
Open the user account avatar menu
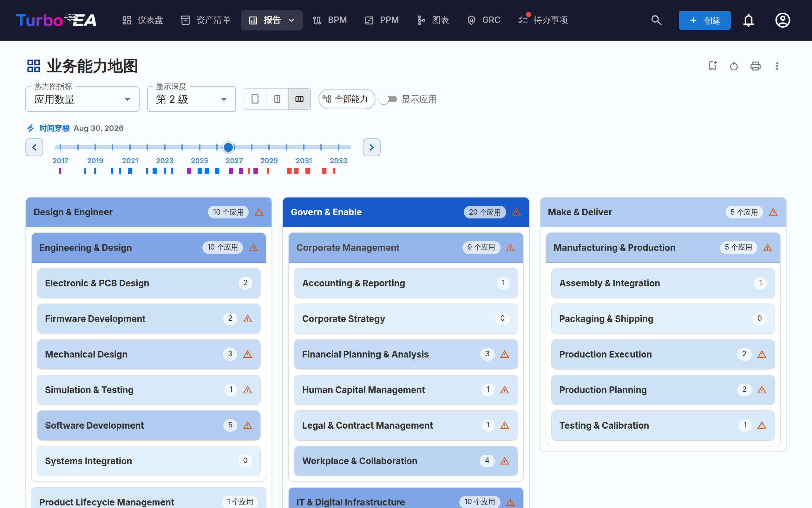tap(783, 20)
